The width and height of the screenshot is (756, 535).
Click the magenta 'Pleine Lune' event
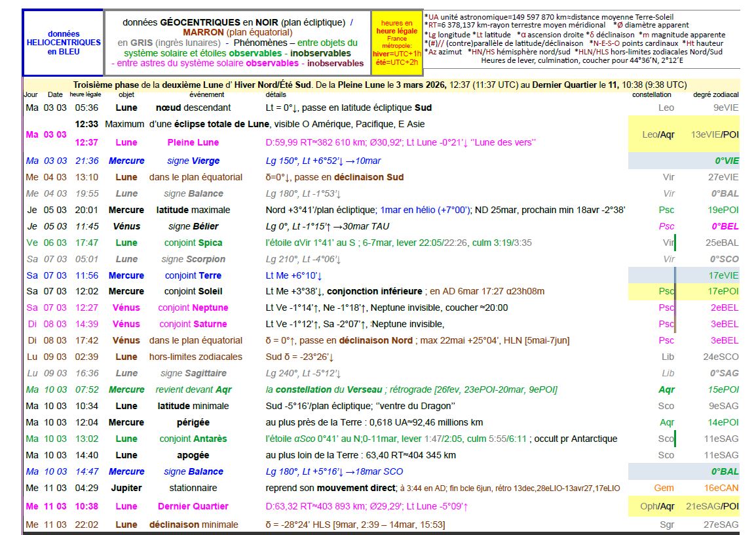pos(193,142)
